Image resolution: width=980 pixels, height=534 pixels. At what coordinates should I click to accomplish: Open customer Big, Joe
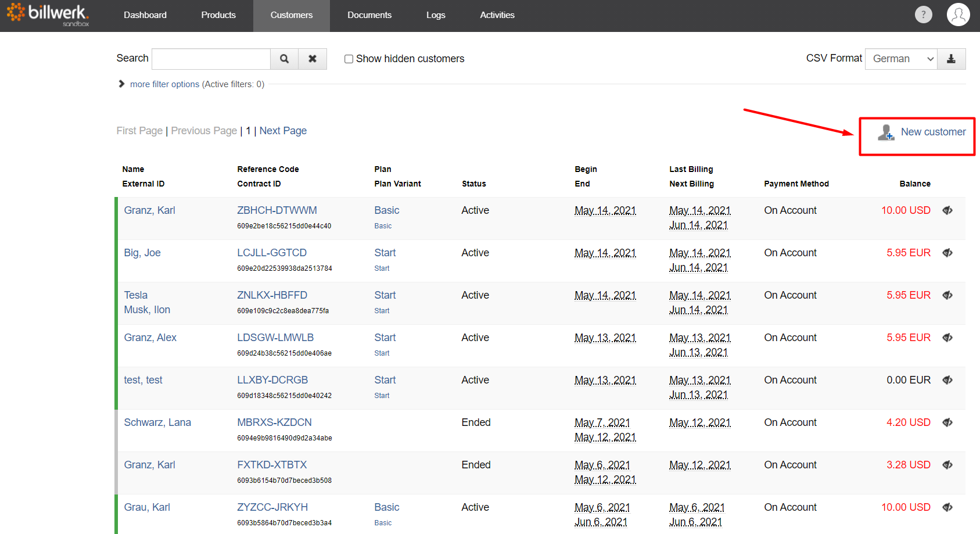click(x=142, y=253)
